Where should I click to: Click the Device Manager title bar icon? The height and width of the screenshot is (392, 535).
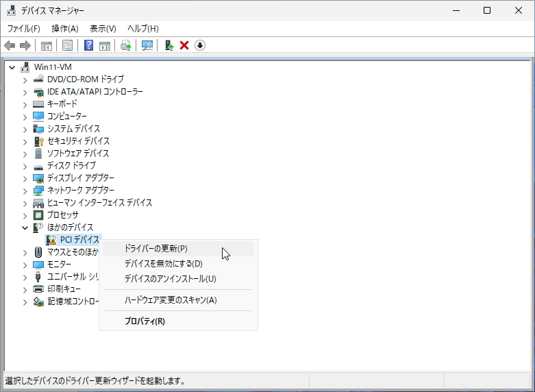point(11,10)
